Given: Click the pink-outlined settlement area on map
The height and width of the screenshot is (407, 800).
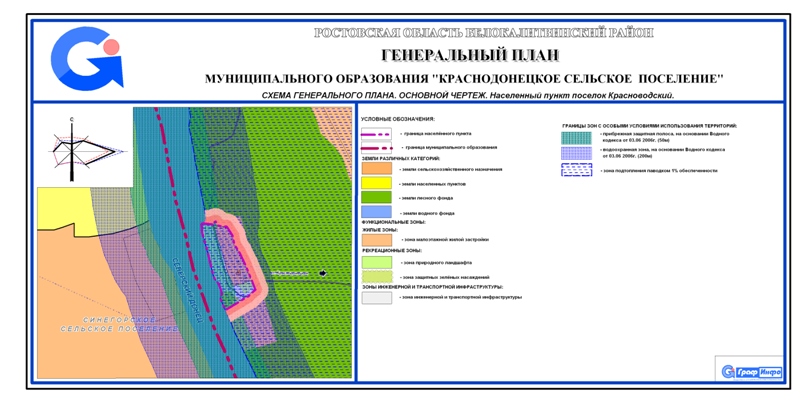Looking at the screenshot, I should (234, 262).
